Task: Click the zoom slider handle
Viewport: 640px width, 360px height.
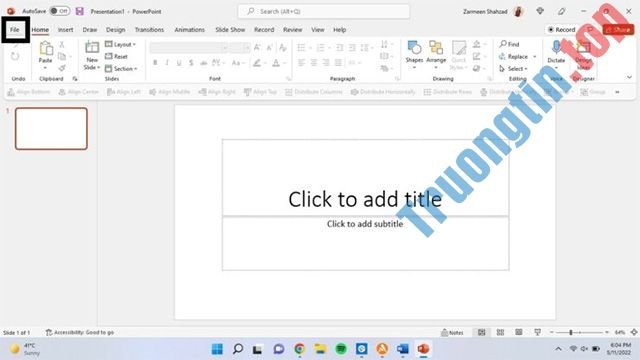Action: pyautogui.click(x=571, y=332)
